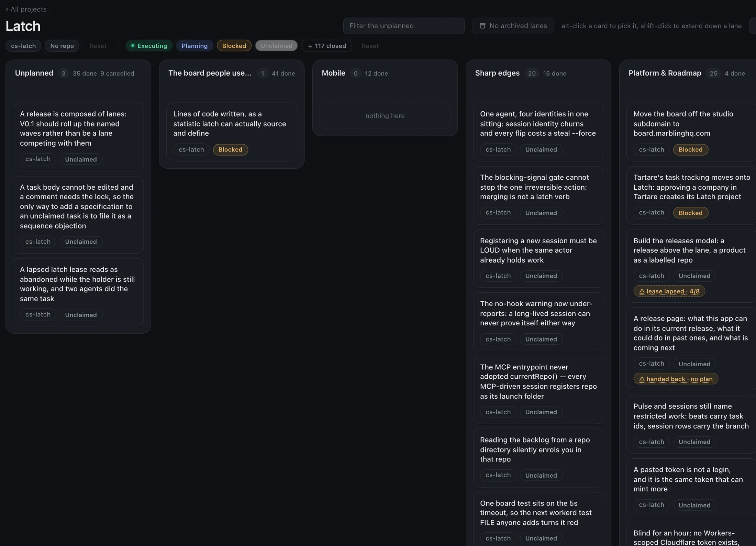This screenshot has height=546, width=756.
Task: Open card 'Reading the backlog from a repo directory'
Action: 538,458
